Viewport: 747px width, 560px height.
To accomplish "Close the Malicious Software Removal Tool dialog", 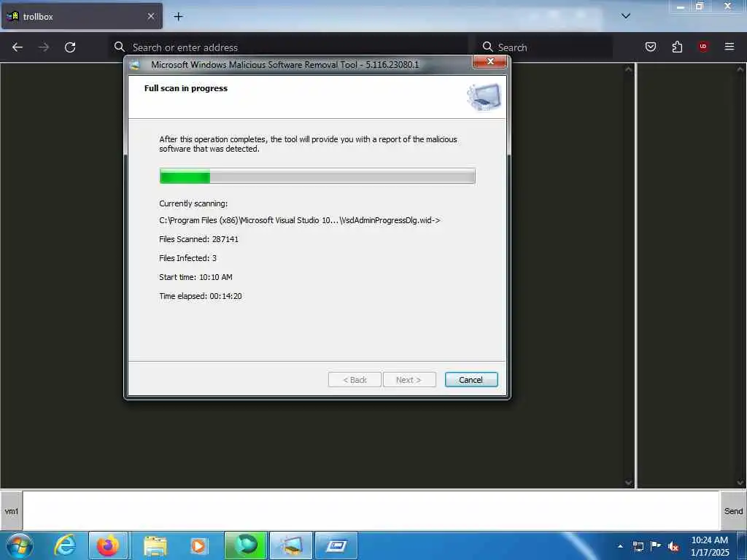I will coord(489,61).
